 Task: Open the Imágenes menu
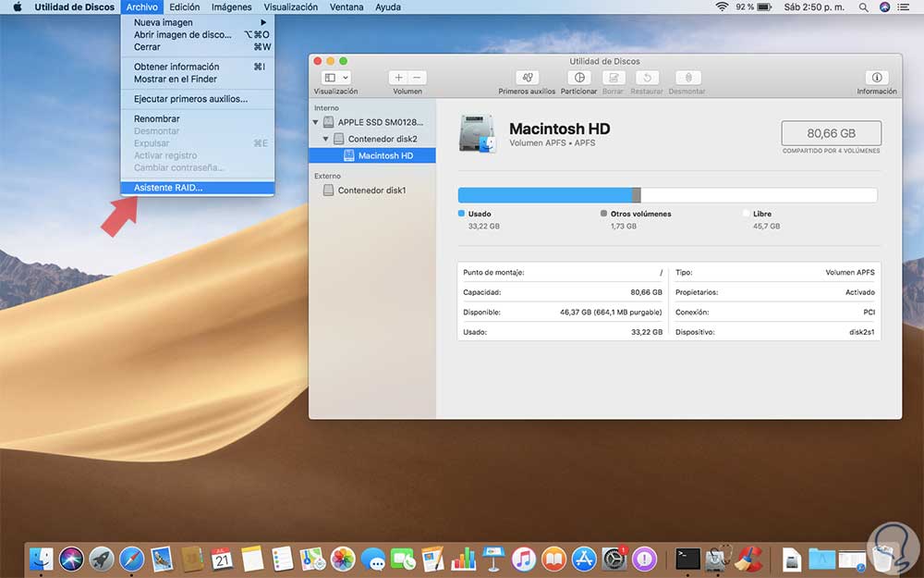point(232,7)
